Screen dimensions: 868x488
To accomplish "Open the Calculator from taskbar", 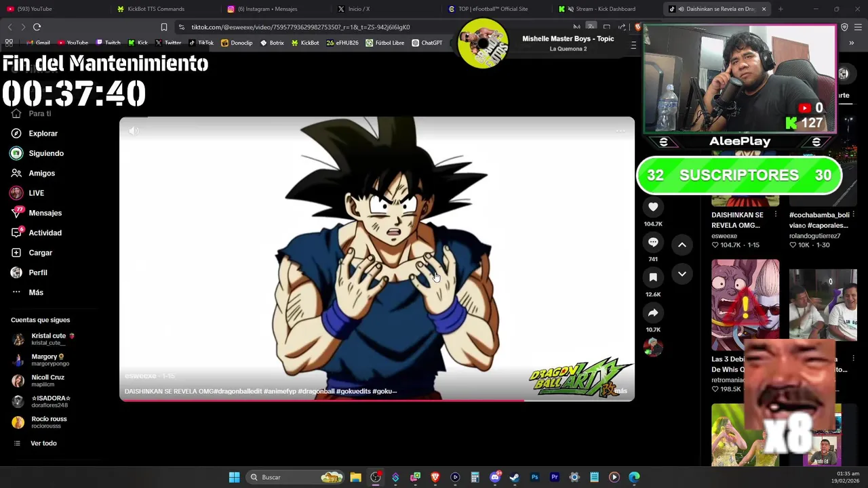I will 475,477.
